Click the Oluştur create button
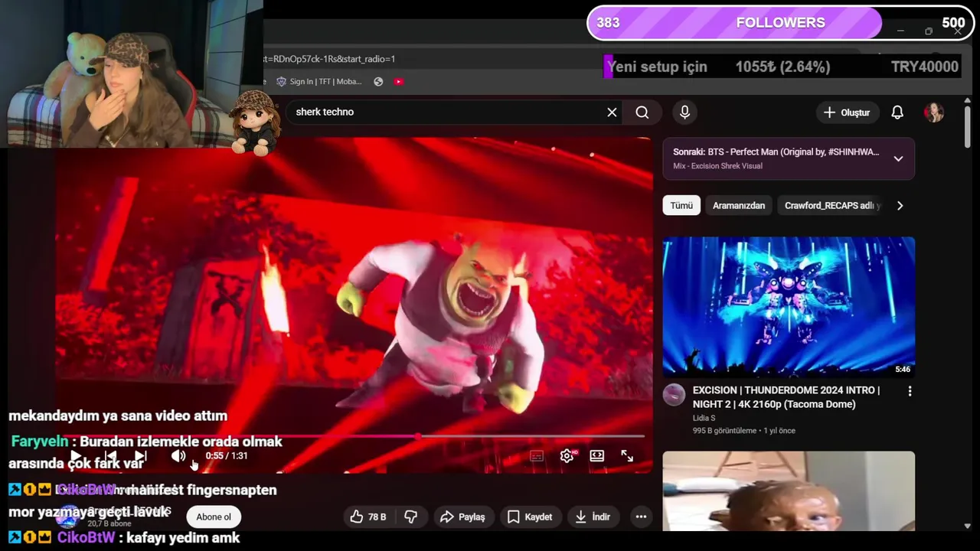This screenshot has width=980, height=551. [846, 112]
